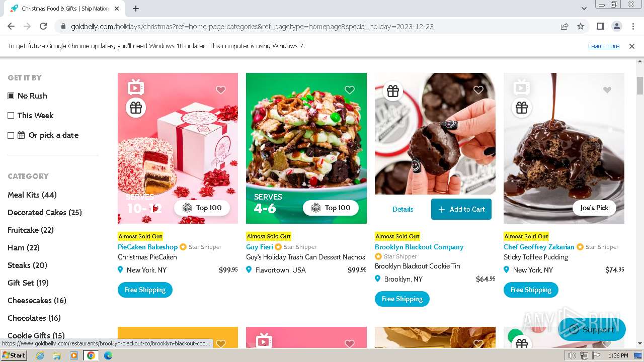
Task: Open the tab search dropdown arrow
Action: pos(584,9)
